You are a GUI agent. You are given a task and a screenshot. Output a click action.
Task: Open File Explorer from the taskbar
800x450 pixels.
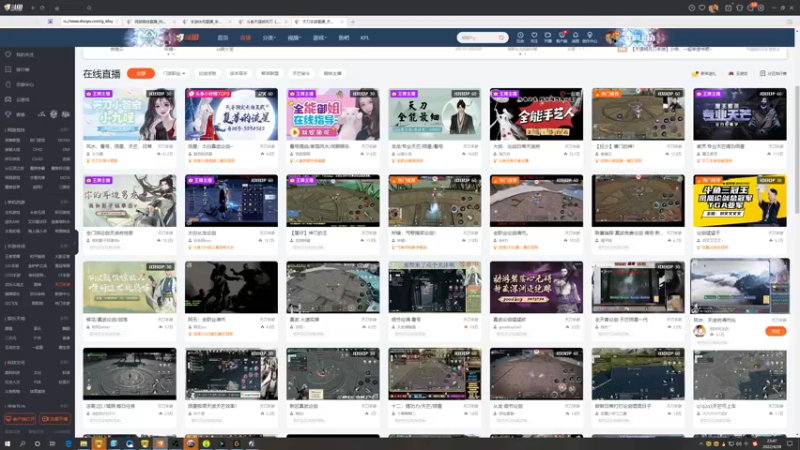click(83, 444)
